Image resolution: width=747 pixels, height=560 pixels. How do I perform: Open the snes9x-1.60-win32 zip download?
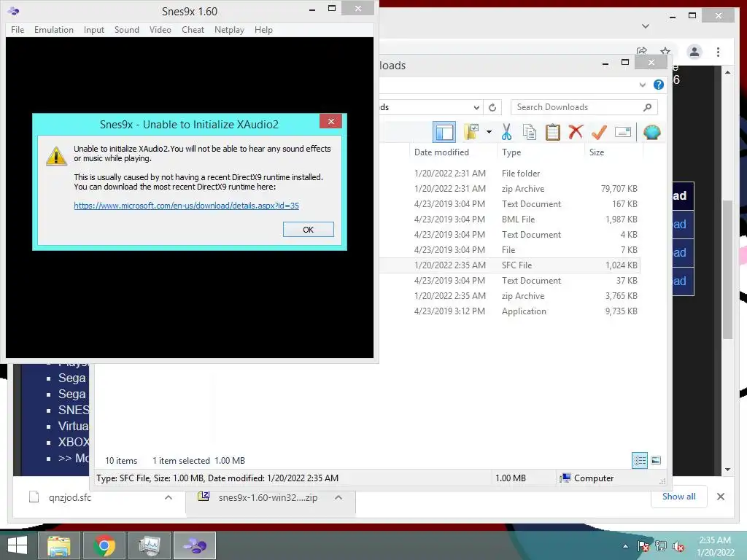pyautogui.click(x=268, y=497)
